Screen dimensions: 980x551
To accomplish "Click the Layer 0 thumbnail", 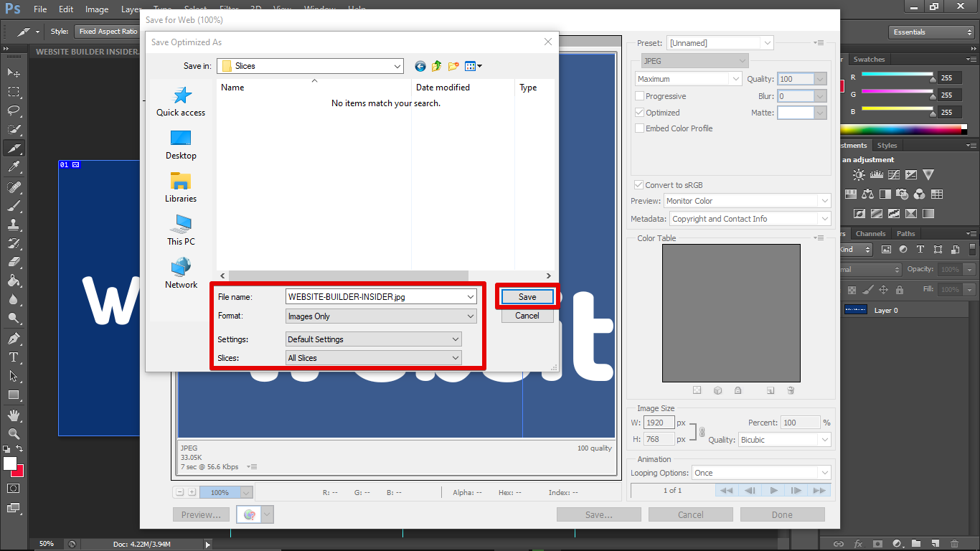I will (856, 310).
